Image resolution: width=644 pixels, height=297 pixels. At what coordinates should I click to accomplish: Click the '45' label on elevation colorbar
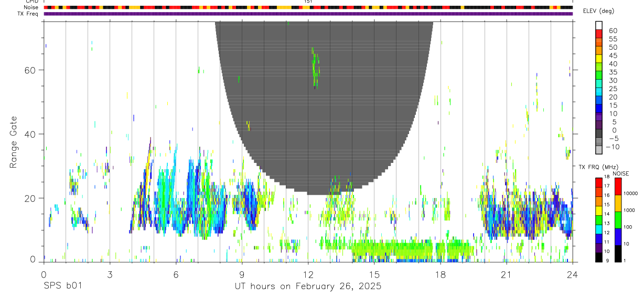coord(612,56)
